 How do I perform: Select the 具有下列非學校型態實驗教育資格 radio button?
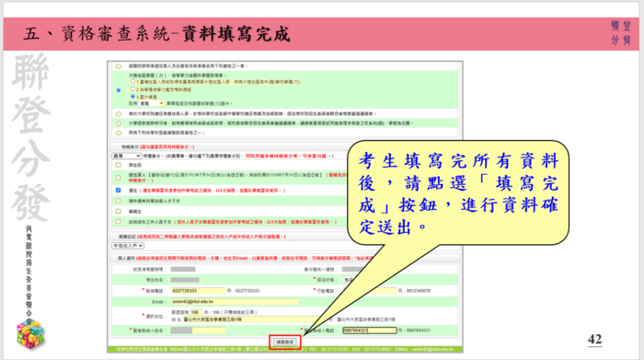click(119, 134)
